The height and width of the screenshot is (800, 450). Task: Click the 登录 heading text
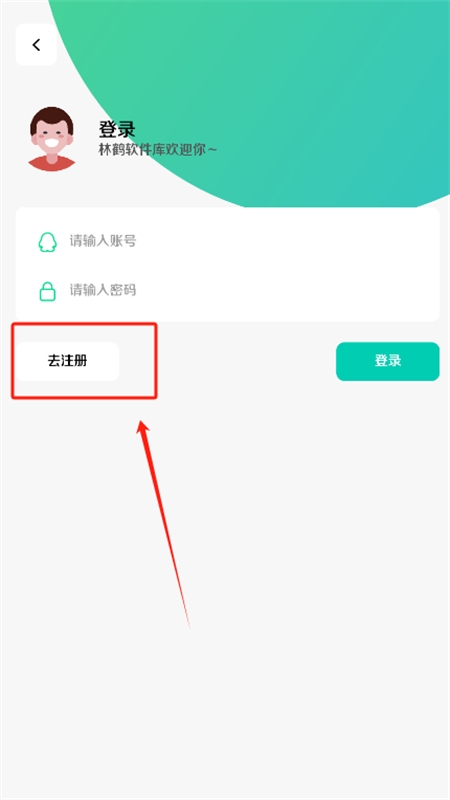[x=117, y=130]
